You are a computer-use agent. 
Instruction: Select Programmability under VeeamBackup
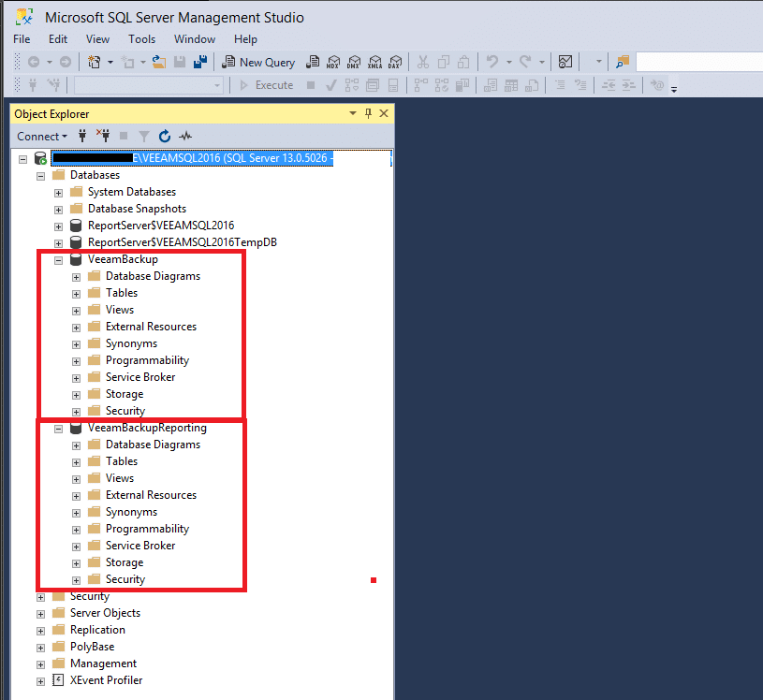coord(147,360)
